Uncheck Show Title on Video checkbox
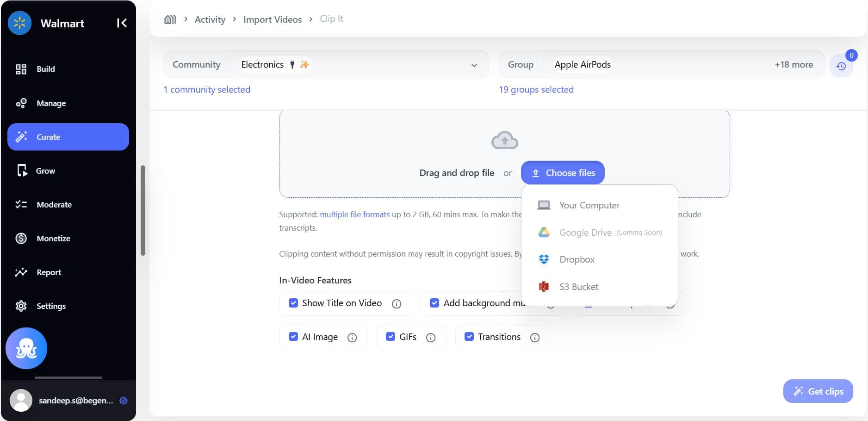 (x=293, y=303)
